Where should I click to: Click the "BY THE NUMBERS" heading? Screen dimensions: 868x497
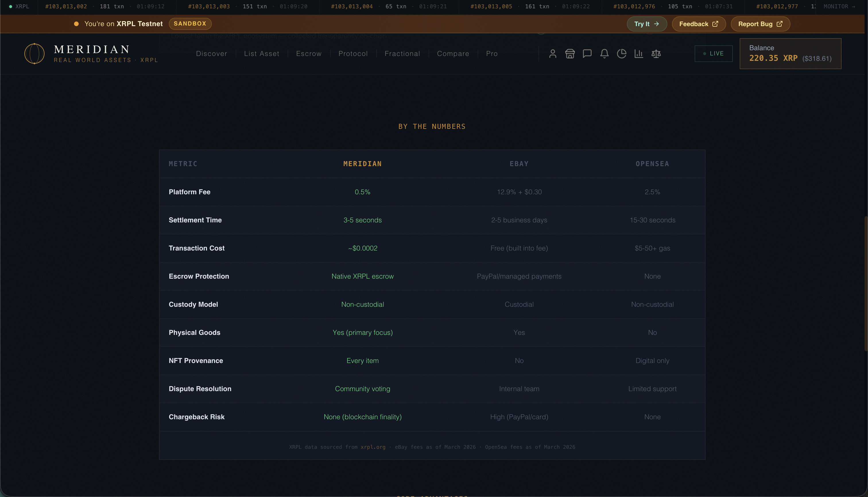tap(432, 127)
